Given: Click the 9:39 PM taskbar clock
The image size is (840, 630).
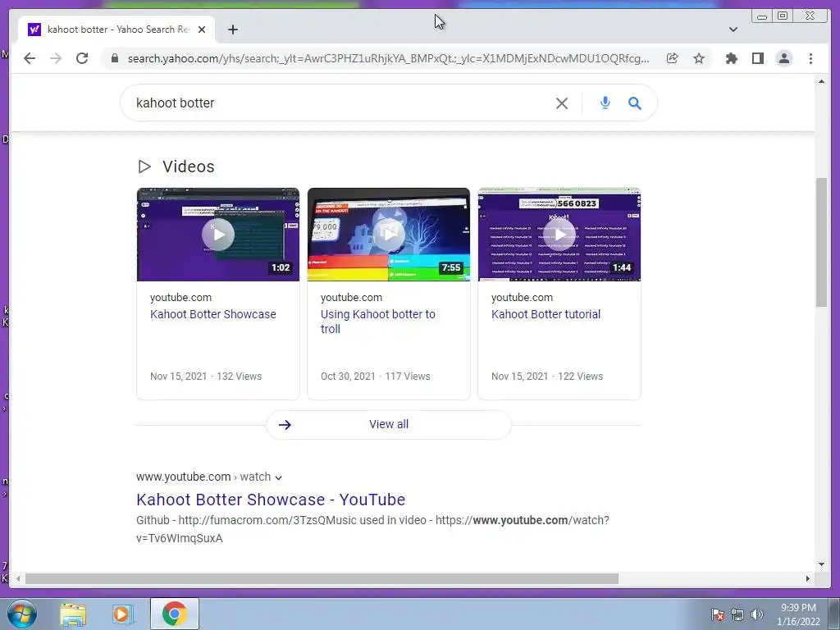Looking at the screenshot, I should pos(798,608).
